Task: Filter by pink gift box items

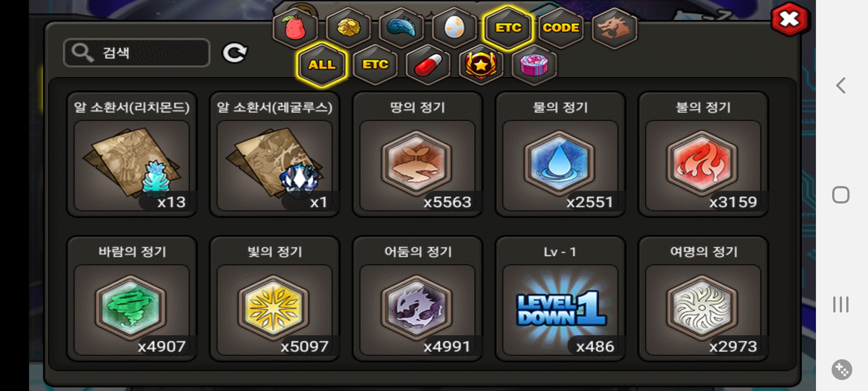Action: pyautogui.click(x=534, y=65)
